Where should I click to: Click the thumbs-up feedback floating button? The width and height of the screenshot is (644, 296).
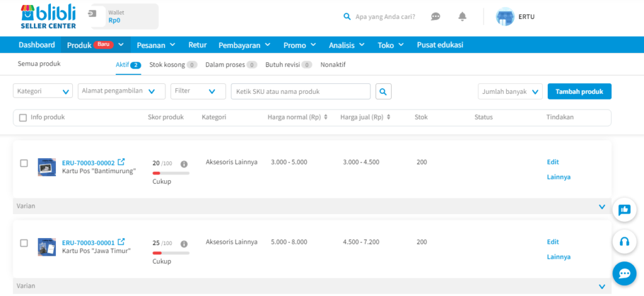pyautogui.click(x=624, y=210)
